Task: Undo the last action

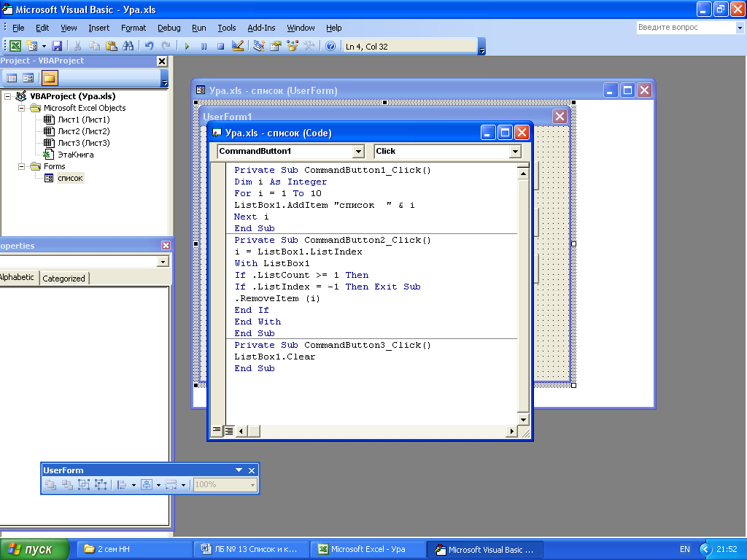Action: click(x=149, y=46)
